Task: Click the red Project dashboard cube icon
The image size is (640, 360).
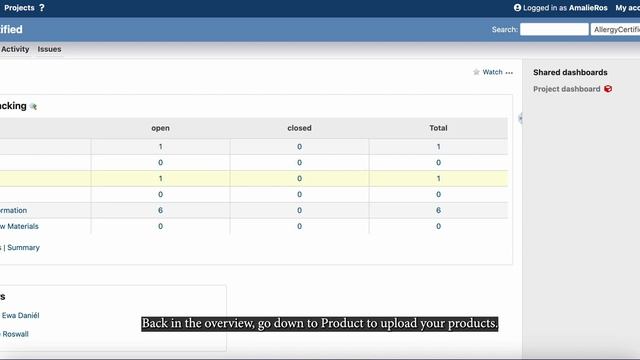Action: point(608,89)
